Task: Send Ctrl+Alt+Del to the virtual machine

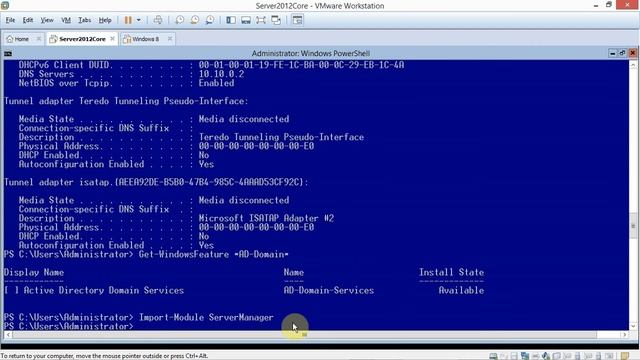Action: click(x=158, y=20)
